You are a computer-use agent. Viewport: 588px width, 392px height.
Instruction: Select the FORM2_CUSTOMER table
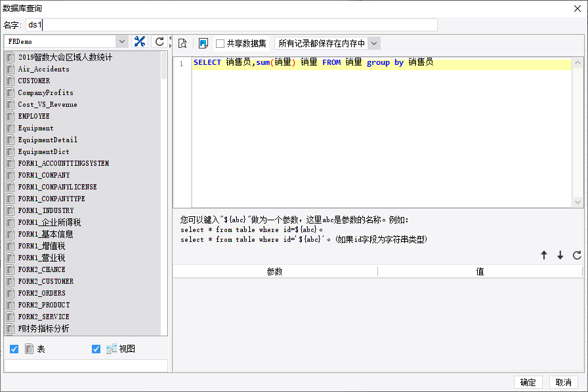[46, 281]
